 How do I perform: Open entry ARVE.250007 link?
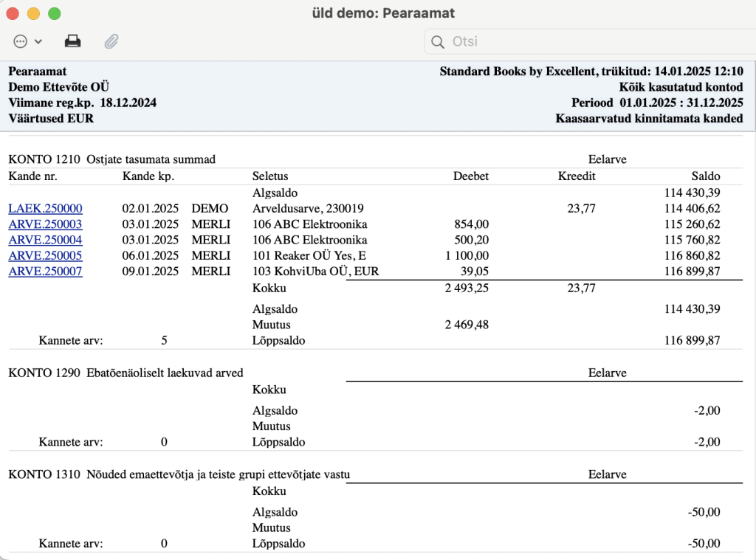45,271
